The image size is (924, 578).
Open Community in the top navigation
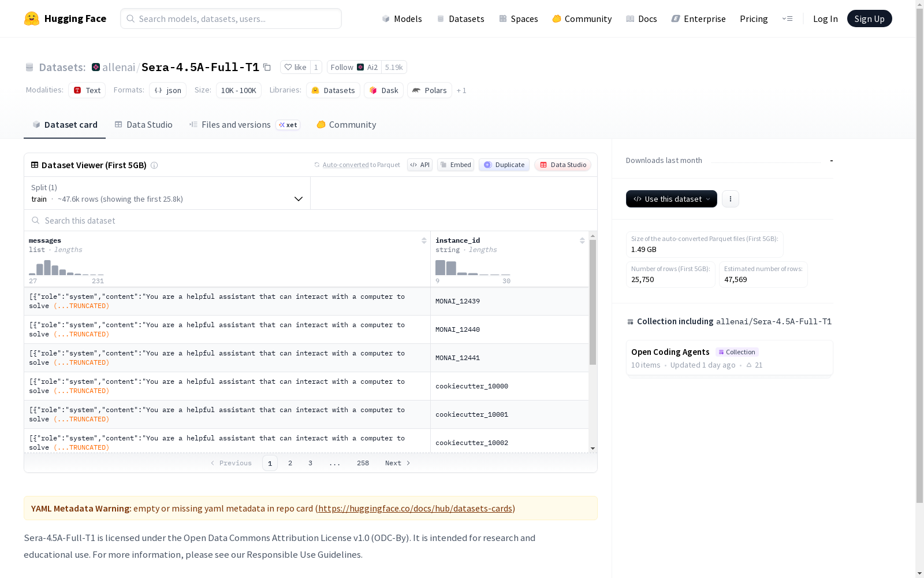pos(582,18)
